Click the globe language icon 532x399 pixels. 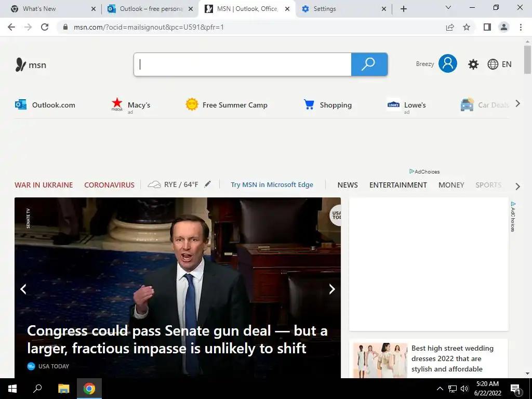[x=493, y=64]
